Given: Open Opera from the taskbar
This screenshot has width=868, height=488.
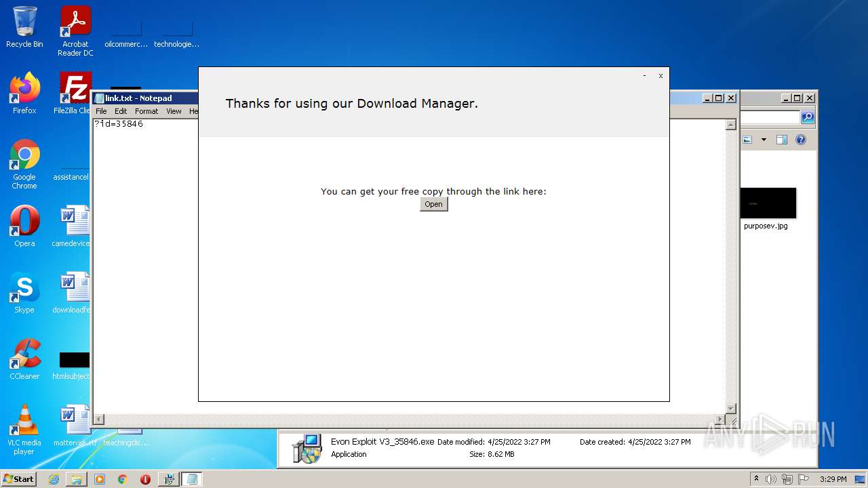Looking at the screenshot, I should 145,479.
